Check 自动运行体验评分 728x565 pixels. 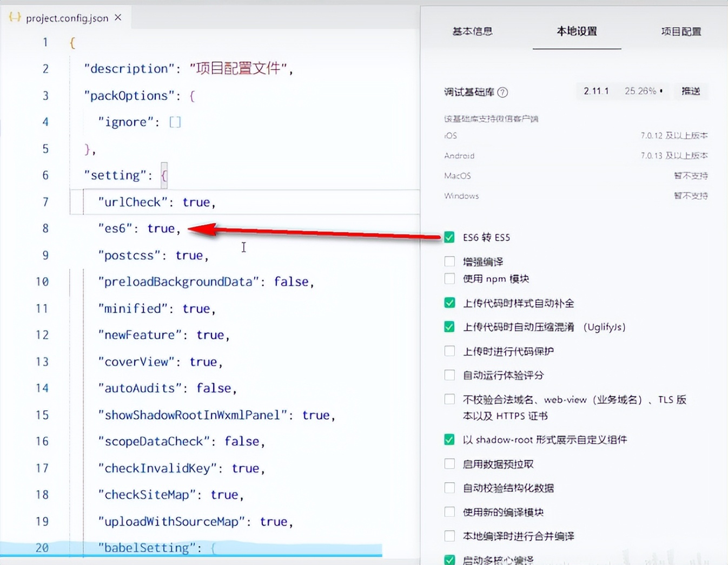449,375
